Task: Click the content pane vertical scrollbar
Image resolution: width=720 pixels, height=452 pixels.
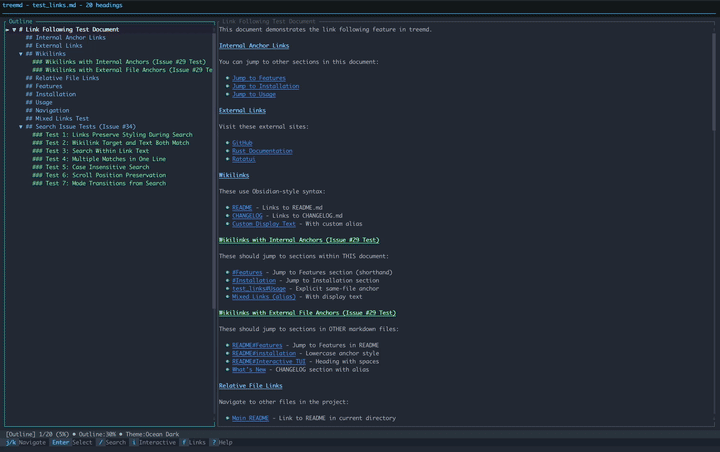Action: 714,80
